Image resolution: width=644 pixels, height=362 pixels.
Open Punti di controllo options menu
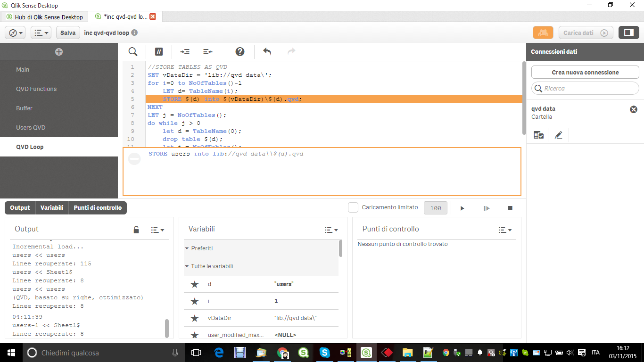pyautogui.click(x=505, y=230)
